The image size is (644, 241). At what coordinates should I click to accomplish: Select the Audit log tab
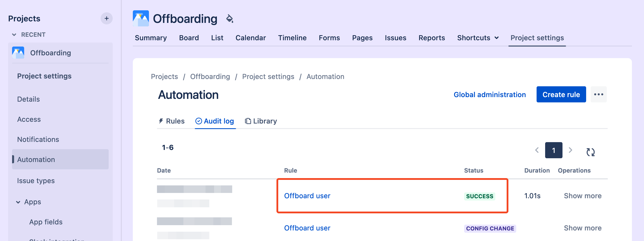click(x=215, y=121)
